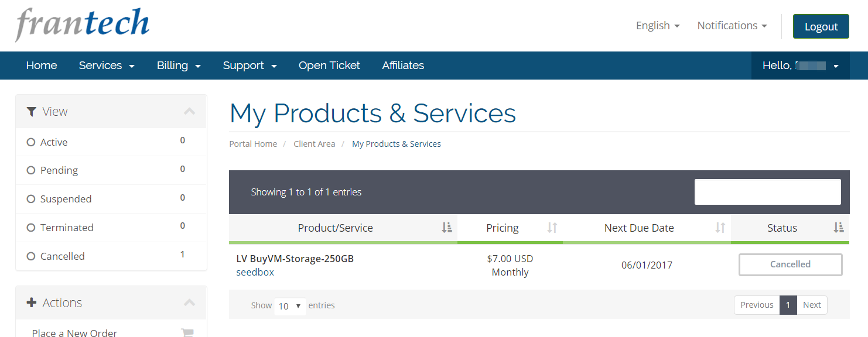Click the Next pagination button

click(x=812, y=305)
